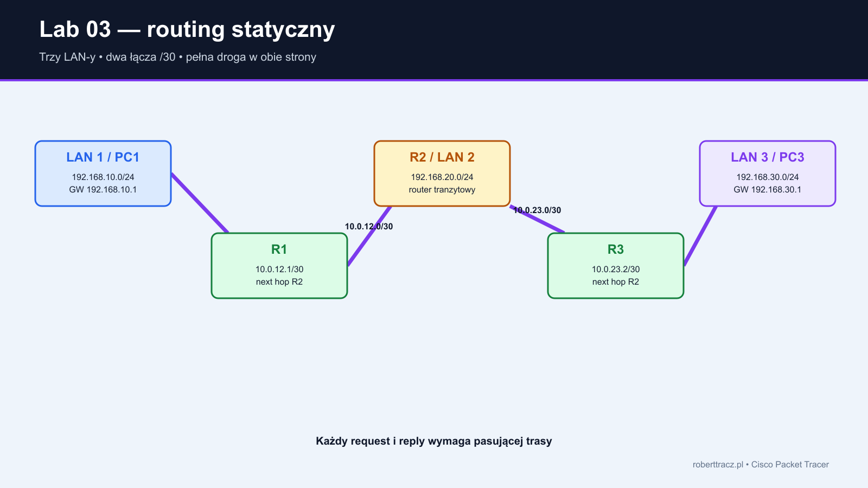This screenshot has width=868, height=488.
Task: Select the caption "Każdy request i reply wymaga pasującej trasy"
Action: point(434,441)
